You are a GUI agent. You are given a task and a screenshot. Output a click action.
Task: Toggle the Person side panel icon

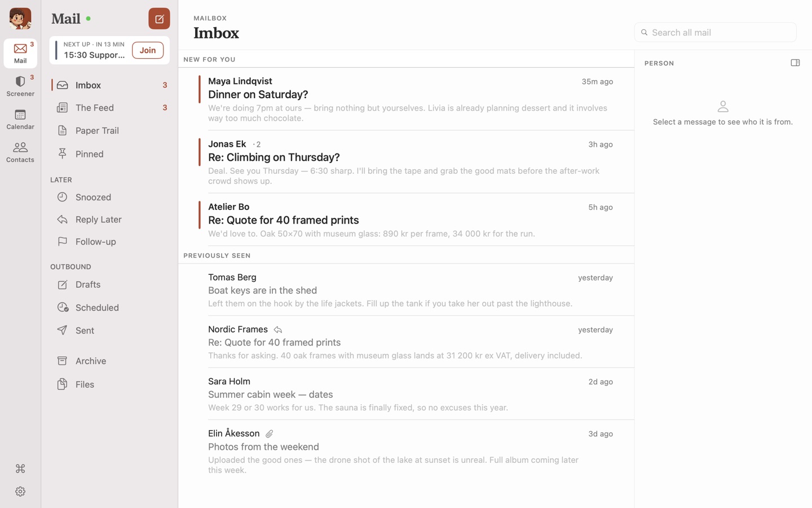tap(795, 63)
